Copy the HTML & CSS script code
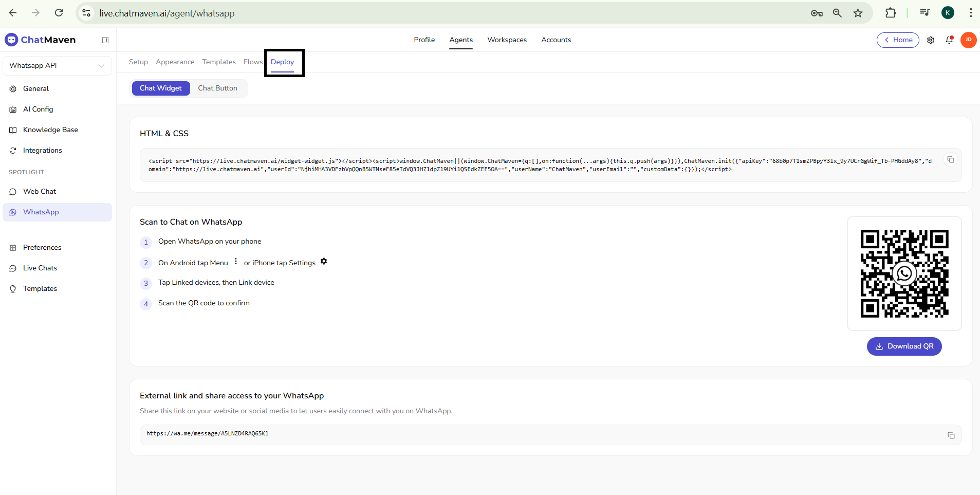 pos(951,160)
